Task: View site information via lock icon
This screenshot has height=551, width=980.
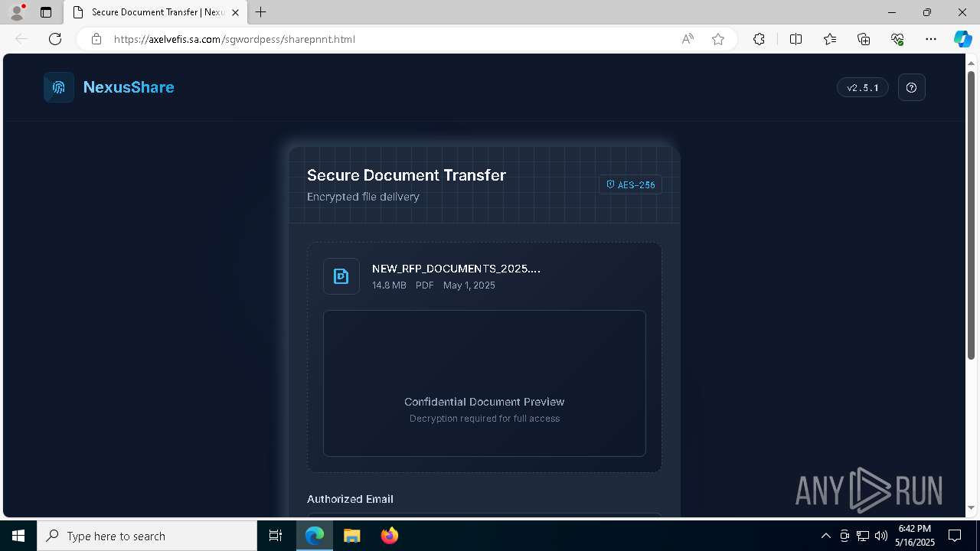Action: 96,39
